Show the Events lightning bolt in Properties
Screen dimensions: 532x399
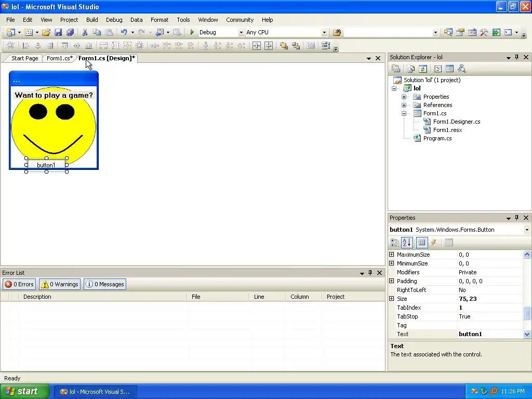click(x=434, y=243)
